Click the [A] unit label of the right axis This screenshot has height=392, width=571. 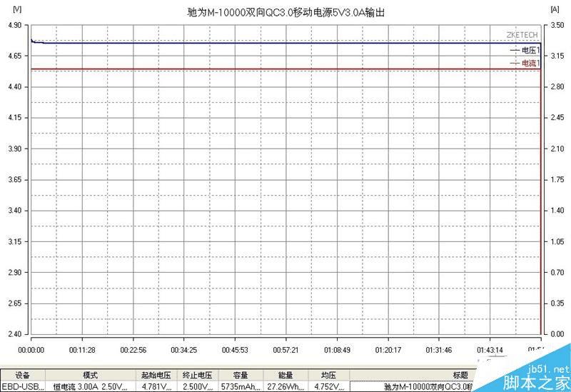555,9
